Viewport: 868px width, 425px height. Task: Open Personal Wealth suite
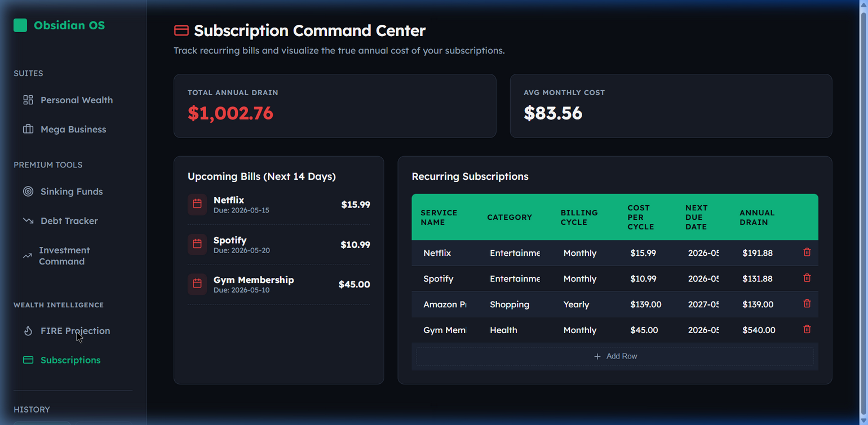(73, 100)
